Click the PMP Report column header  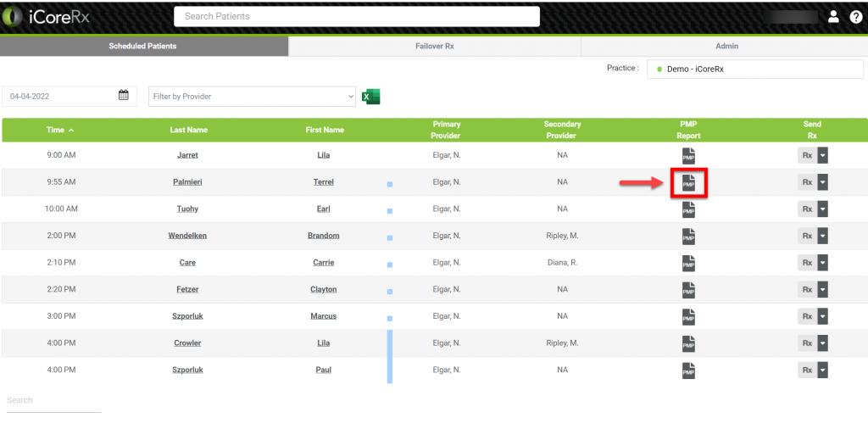(x=688, y=130)
